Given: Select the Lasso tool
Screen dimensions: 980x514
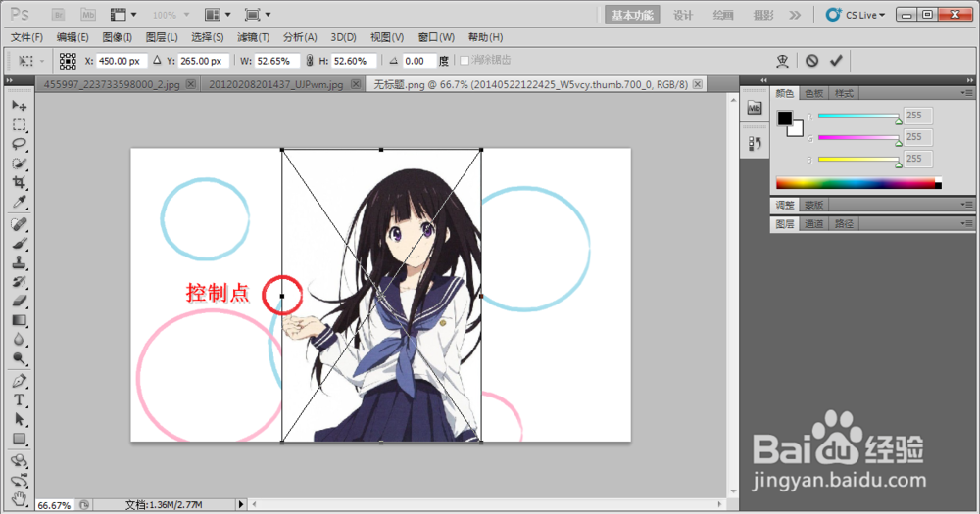Looking at the screenshot, I should tap(20, 144).
